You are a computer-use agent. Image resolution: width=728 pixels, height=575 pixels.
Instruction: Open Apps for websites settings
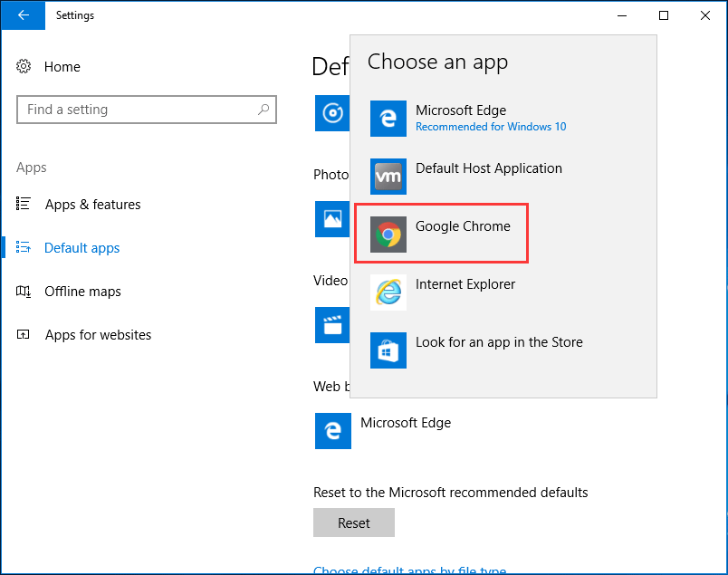(x=98, y=335)
